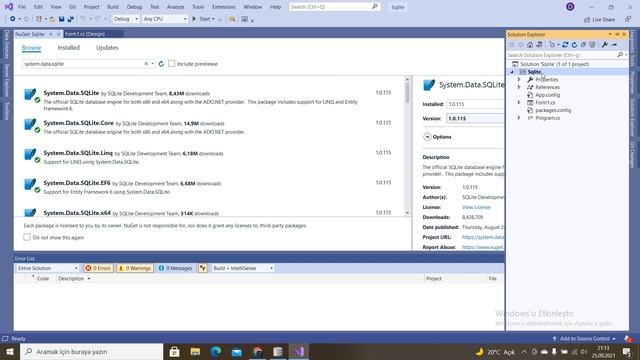Click Solution Explorer search magnifier icon
The width and height of the screenshot is (640, 360).
pos(620,55)
